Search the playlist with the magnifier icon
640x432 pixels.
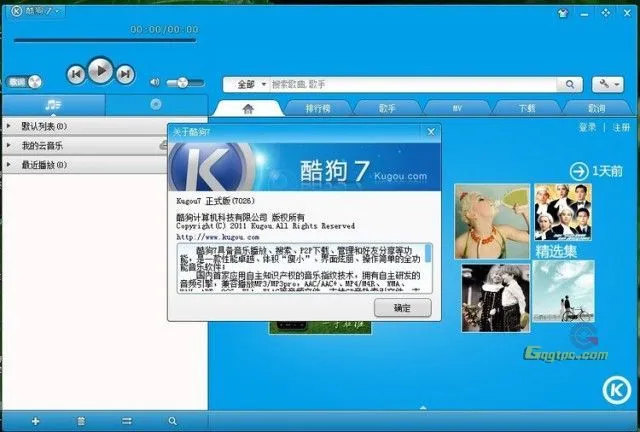(173, 421)
